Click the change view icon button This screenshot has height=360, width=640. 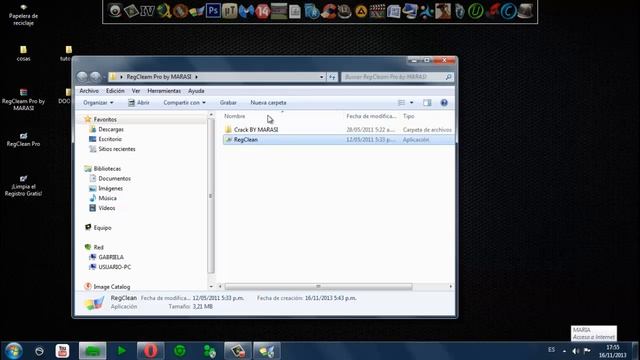402,103
